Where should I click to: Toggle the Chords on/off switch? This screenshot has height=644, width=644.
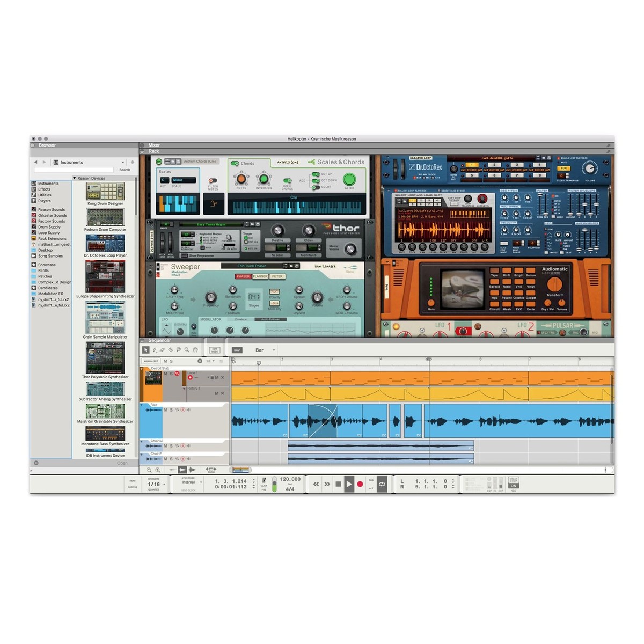pyautogui.click(x=235, y=163)
